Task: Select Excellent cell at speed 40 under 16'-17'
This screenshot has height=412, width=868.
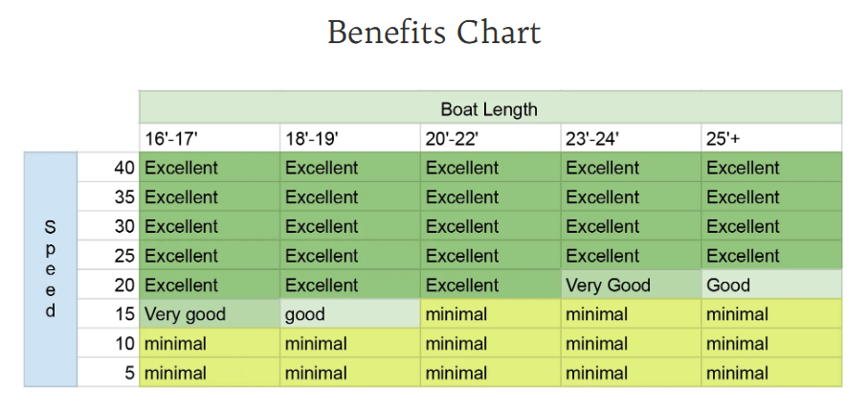Action: 210,167
